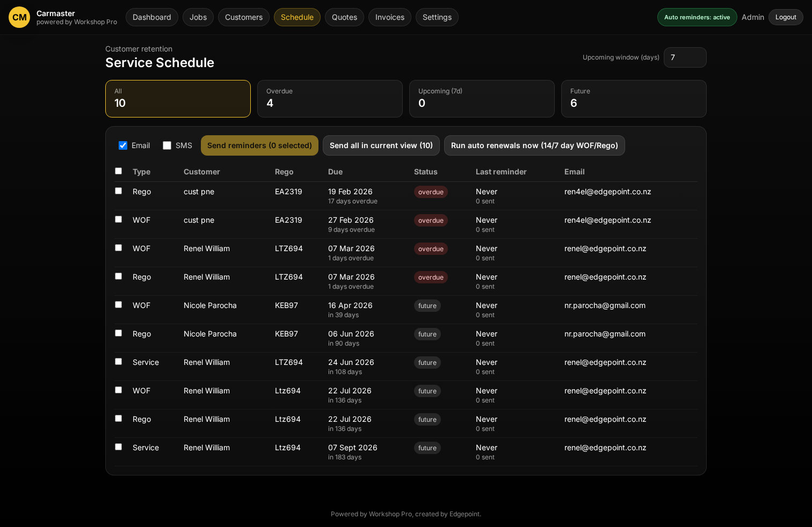Navigate to Quotes
The image size is (812, 527).
click(x=344, y=17)
